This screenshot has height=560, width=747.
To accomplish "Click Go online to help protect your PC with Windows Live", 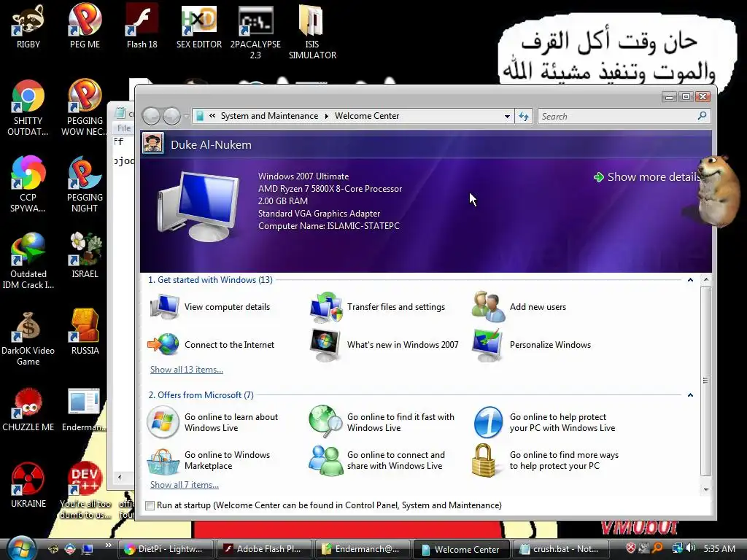I will click(x=543, y=422).
